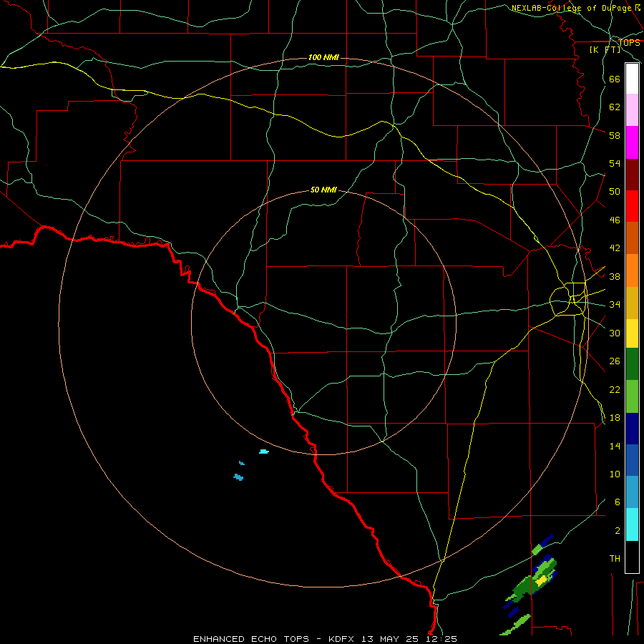Click the TOPS legend heading
The image size is (644, 644).
tap(629, 43)
